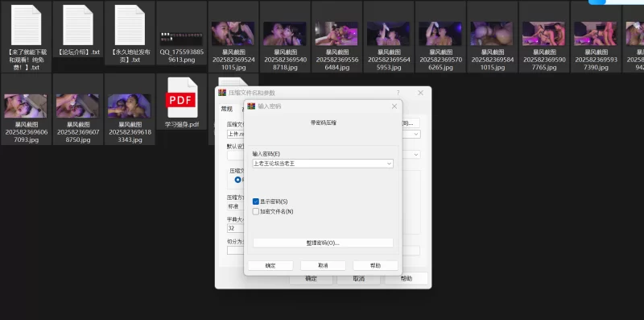Uncheck the 显示密码(S) checkbox
The height and width of the screenshot is (320, 644).
(x=256, y=202)
